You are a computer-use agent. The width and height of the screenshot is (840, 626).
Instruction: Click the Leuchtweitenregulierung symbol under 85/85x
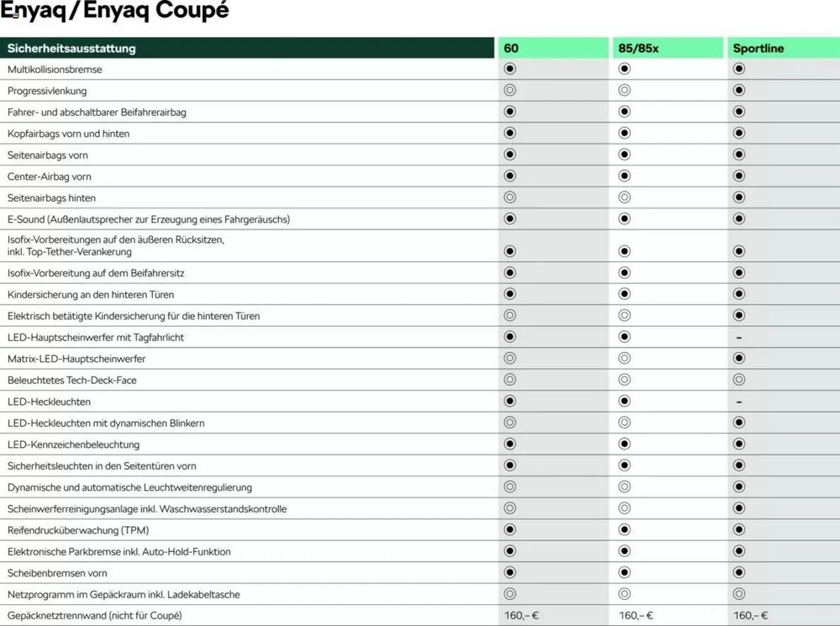[x=625, y=487]
